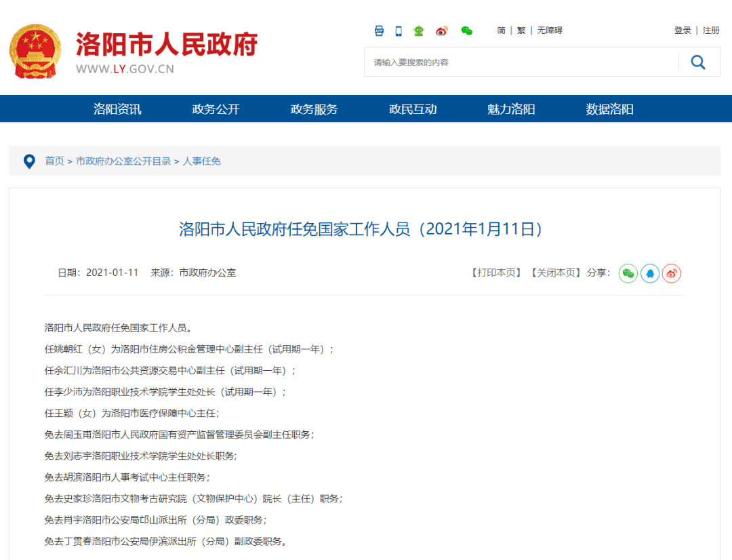The width and height of the screenshot is (732, 560).
Task: Share article via blue QQ penguin icon
Action: pyautogui.click(x=650, y=273)
